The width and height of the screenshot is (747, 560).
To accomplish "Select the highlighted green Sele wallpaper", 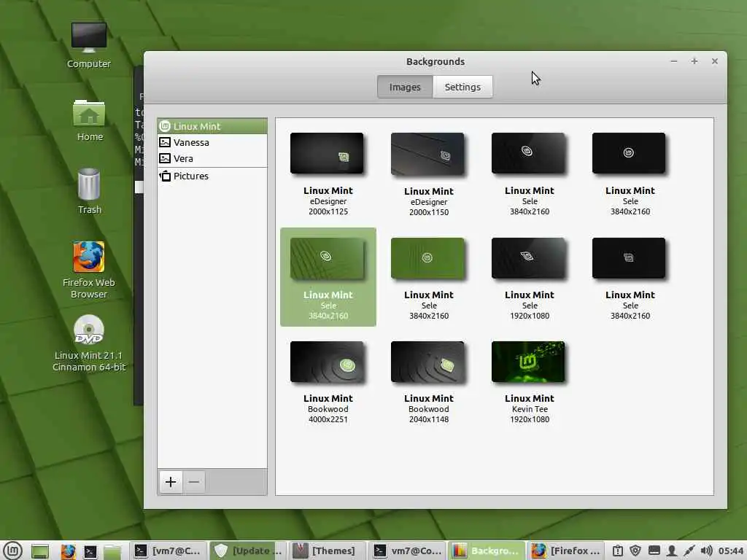I will click(328, 277).
